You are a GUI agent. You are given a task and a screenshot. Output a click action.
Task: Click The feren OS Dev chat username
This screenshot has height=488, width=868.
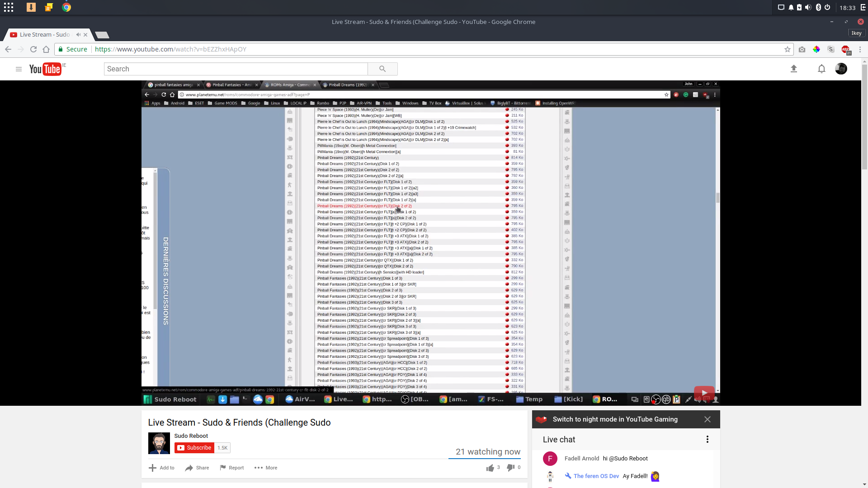tap(596, 476)
